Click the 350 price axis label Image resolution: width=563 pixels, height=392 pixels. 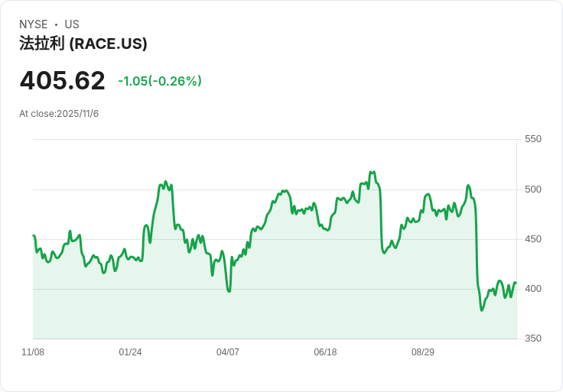coord(533,339)
